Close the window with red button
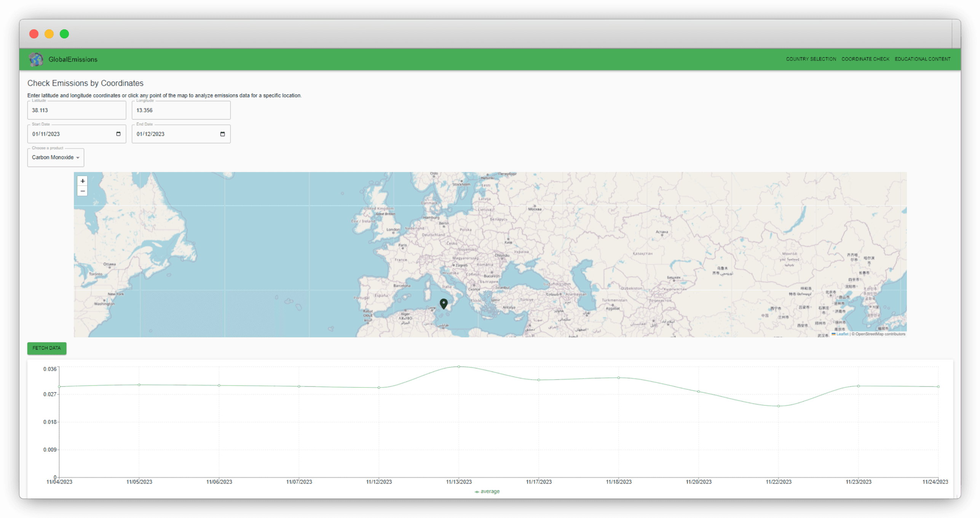This screenshot has width=980, height=518. [x=34, y=34]
